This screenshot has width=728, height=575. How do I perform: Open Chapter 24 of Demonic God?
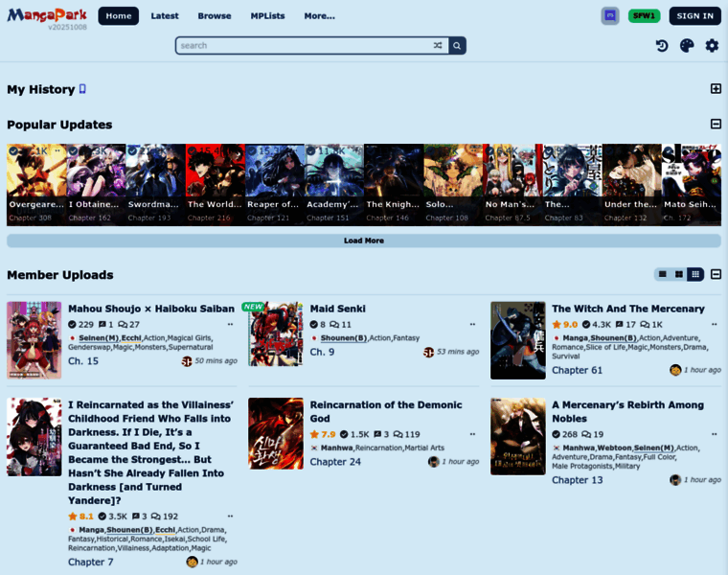click(x=335, y=462)
